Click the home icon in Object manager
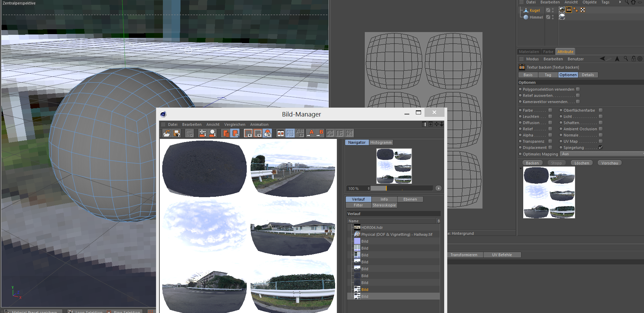Viewport: 644px width, 313px height. click(x=633, y=2)
